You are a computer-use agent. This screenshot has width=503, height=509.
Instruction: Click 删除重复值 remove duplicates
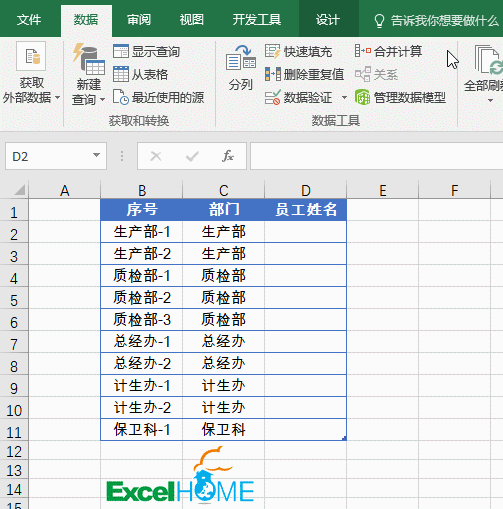click(304, 74)
